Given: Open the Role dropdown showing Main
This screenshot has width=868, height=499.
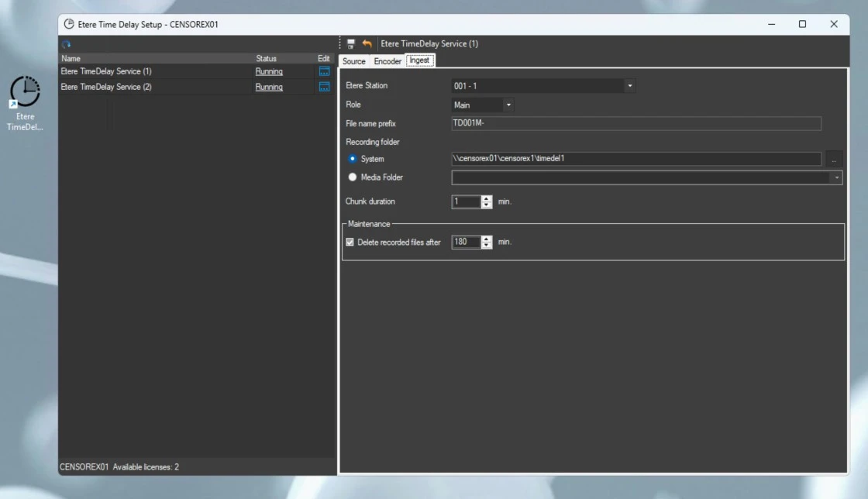Looking at the screenshot, I should [x=508, y=105].
